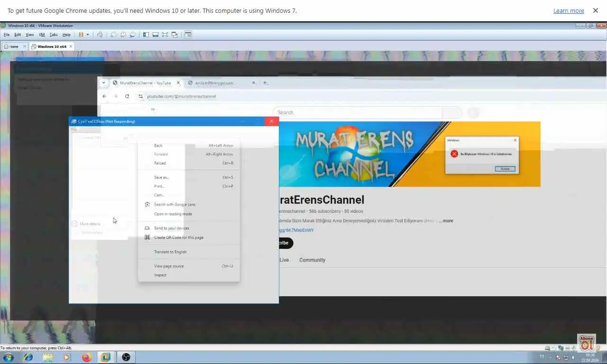The image size is (607, 364).
Task: Toggle VMware library sidebar icon
Action: pos(146,35)
